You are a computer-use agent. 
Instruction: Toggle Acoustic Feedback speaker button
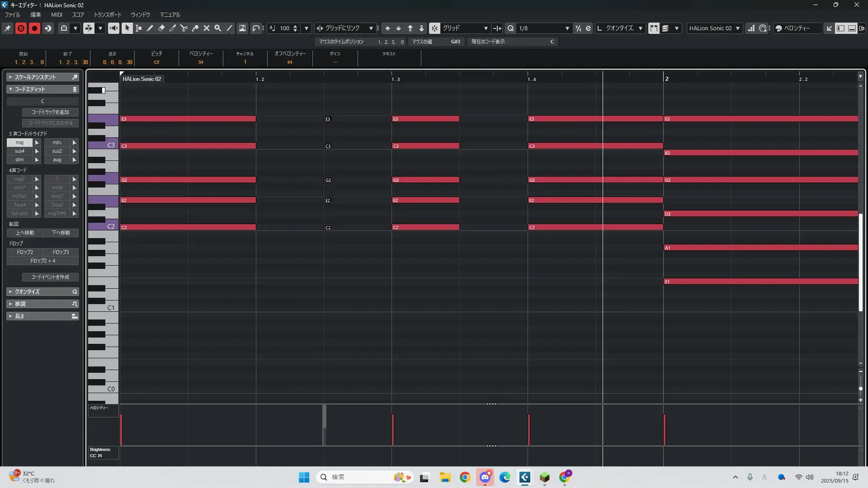click(x=113, y=28)
